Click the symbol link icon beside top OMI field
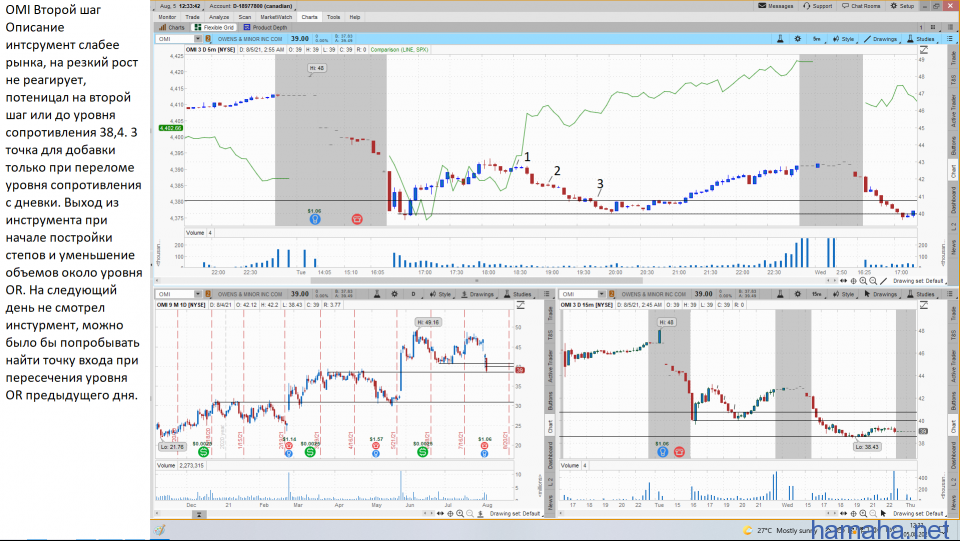Image resolution: width=960 pixels, height=541 pixels. (208, 39)
